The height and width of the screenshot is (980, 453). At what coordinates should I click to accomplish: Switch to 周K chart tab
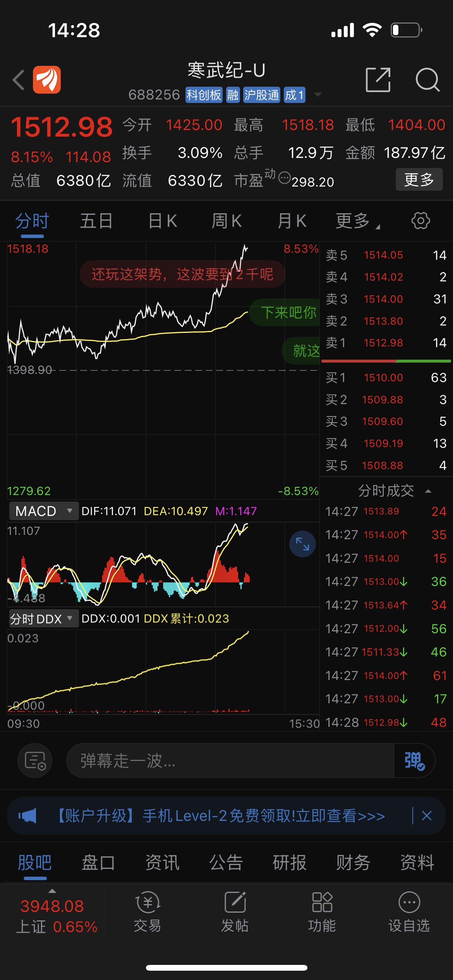pos(227,221)
